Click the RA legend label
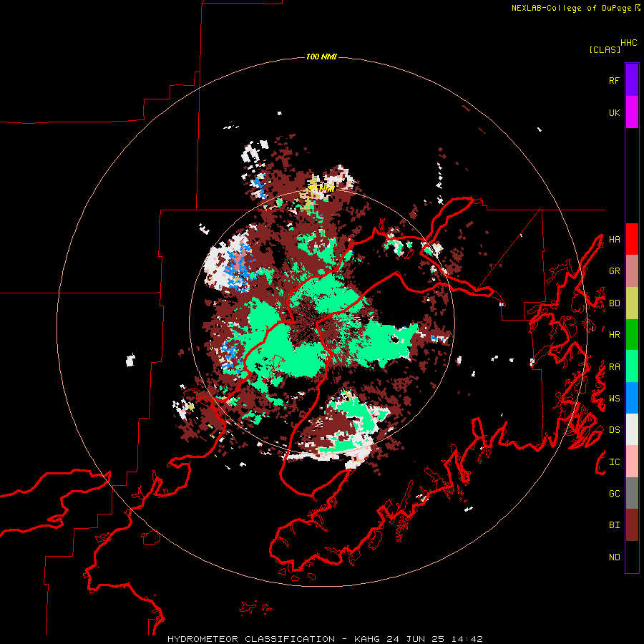This screenshot has width=644, height=644. click(614, 367)
